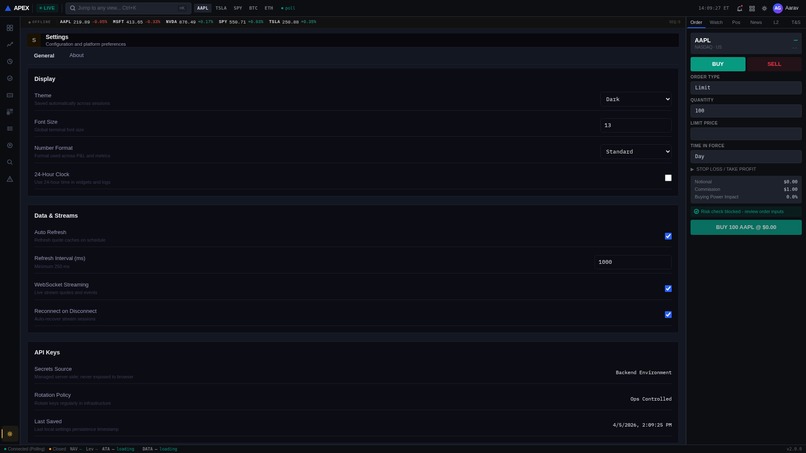The width and height of the screenshot is (806, 453).
Task: Open the Order Type Limit dropdown
Action: pyautogui.click(x=746, y=87)
